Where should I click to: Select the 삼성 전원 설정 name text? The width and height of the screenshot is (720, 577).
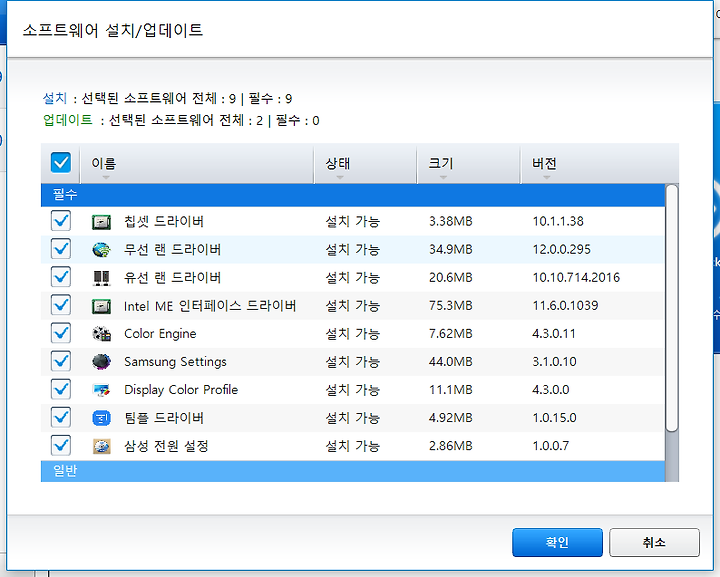(x=166, y=446)
